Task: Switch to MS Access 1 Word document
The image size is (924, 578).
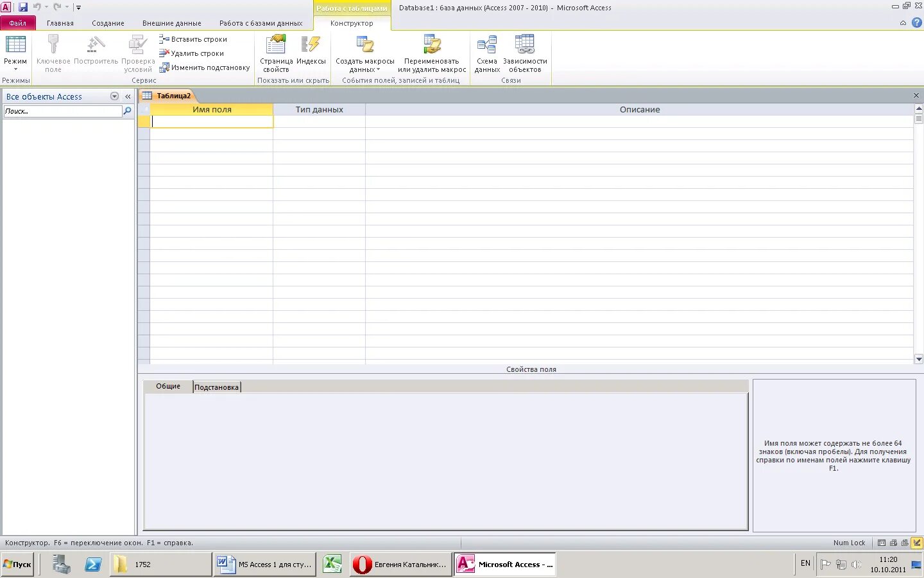Action: 264,565
